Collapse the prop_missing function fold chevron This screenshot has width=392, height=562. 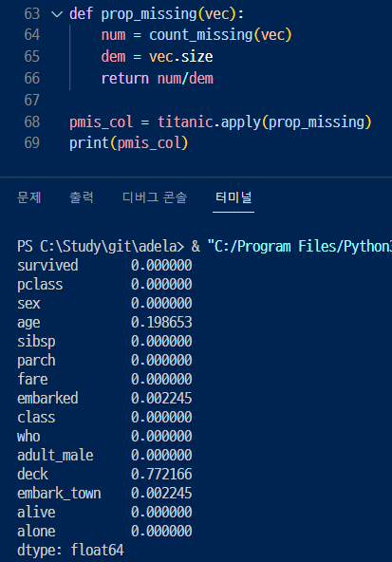(57, 14)
